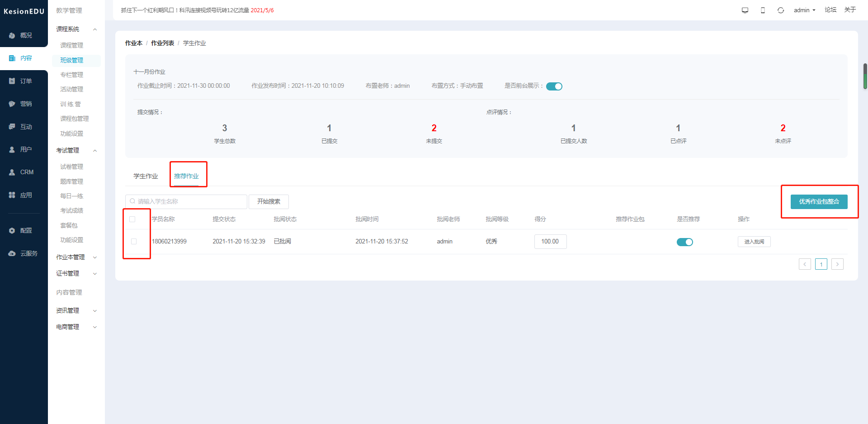Screen dimensions: 868x424
Task: Select the 内容 content sidebar icon
Action: [12, 58]
